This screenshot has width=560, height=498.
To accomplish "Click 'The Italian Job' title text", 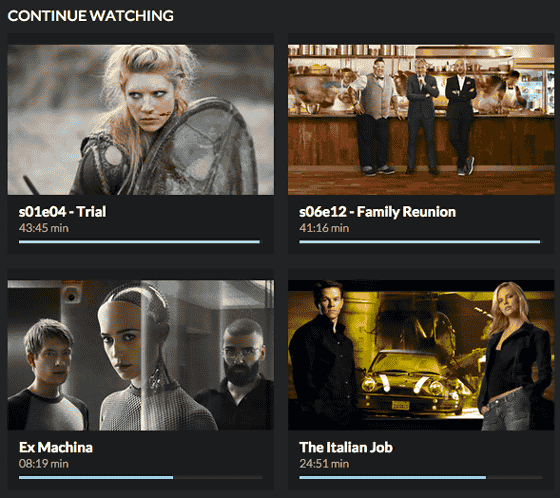I will 346,447.
